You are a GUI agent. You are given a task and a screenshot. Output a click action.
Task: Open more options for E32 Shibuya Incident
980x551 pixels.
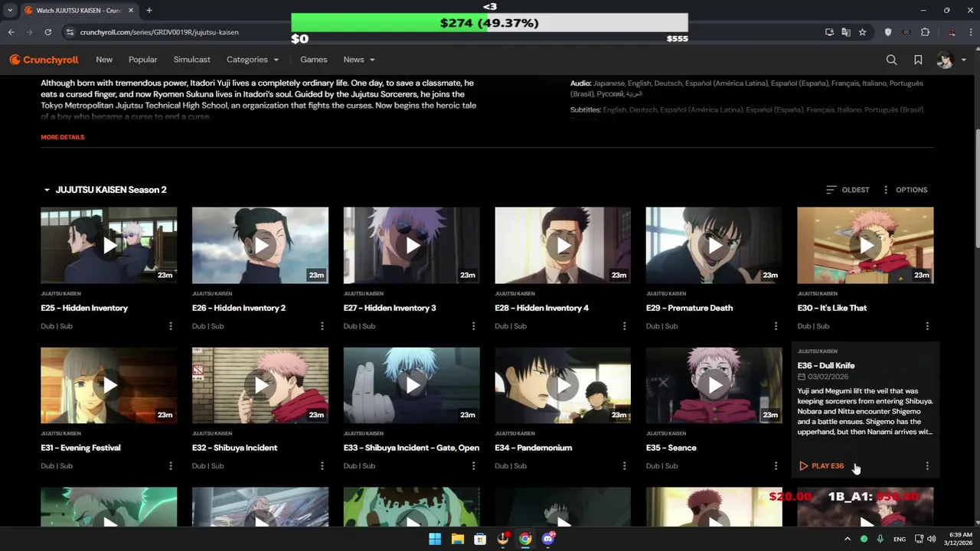click(322, 466)
